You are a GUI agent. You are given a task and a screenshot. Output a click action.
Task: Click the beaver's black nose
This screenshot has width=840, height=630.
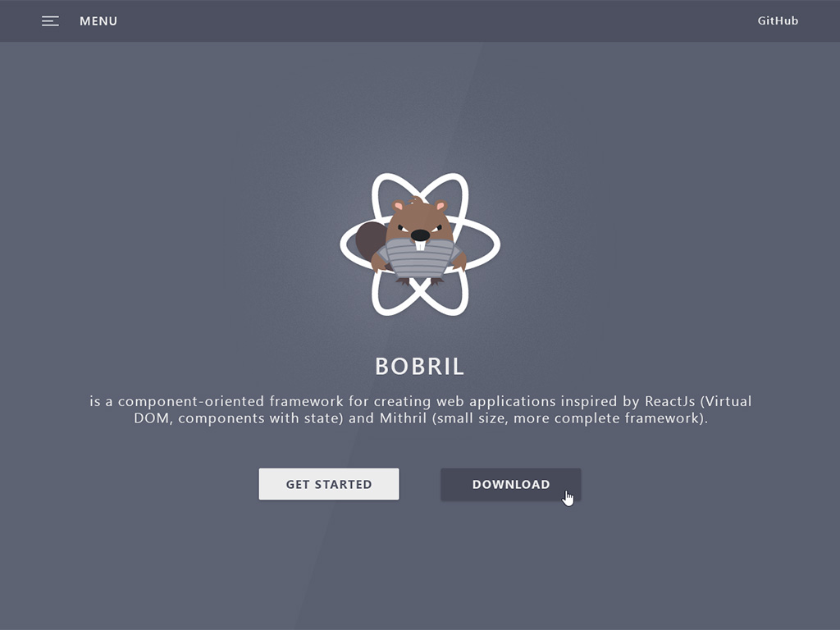[x=420, y=235]
